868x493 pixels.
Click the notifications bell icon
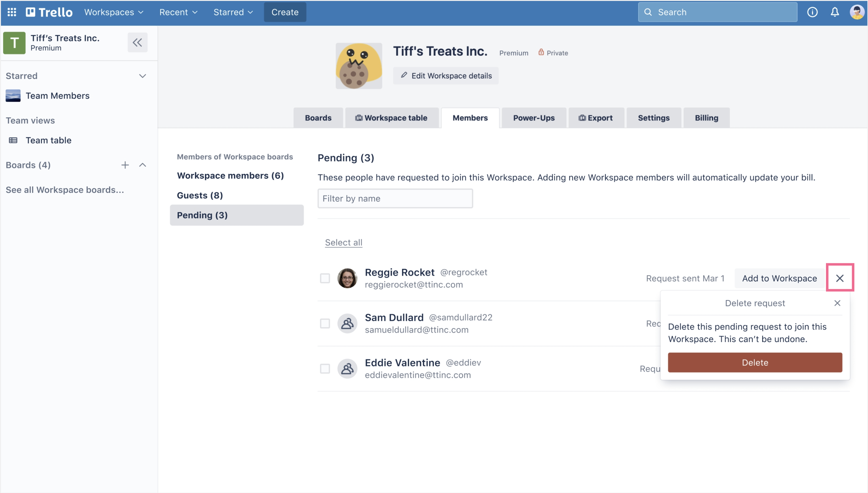[x=834, y=12]
